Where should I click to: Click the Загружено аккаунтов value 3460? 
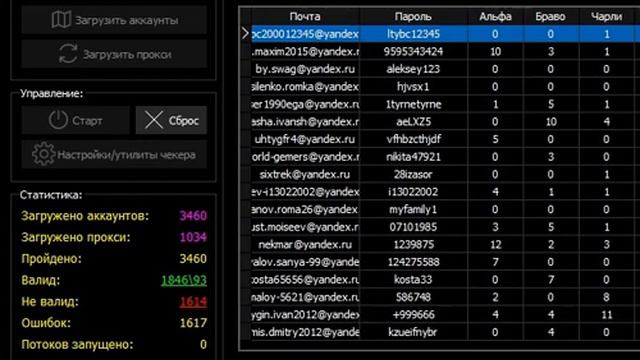(193, 216)
